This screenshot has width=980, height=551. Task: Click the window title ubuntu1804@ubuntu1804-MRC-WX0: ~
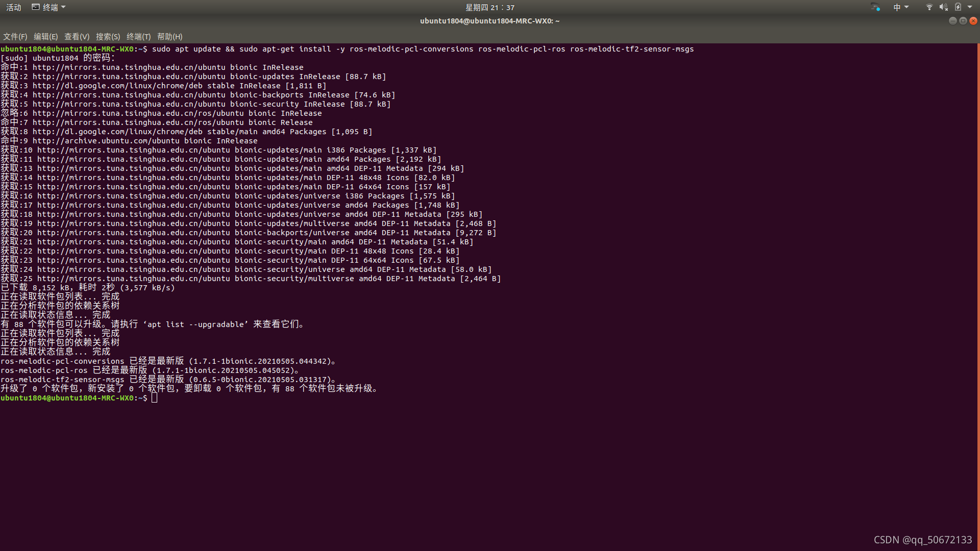490,21
